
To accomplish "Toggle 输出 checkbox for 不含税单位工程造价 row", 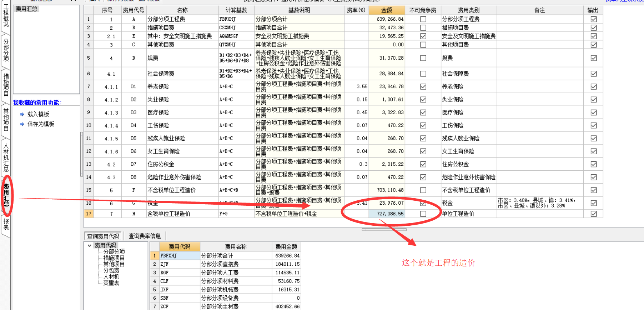I will click(x=594, y=190).
